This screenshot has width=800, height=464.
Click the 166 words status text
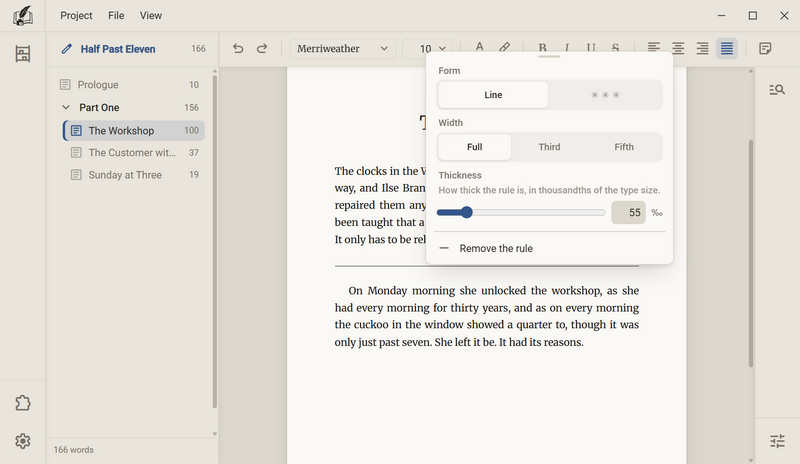pyautogui.click(x=73, y=450)
